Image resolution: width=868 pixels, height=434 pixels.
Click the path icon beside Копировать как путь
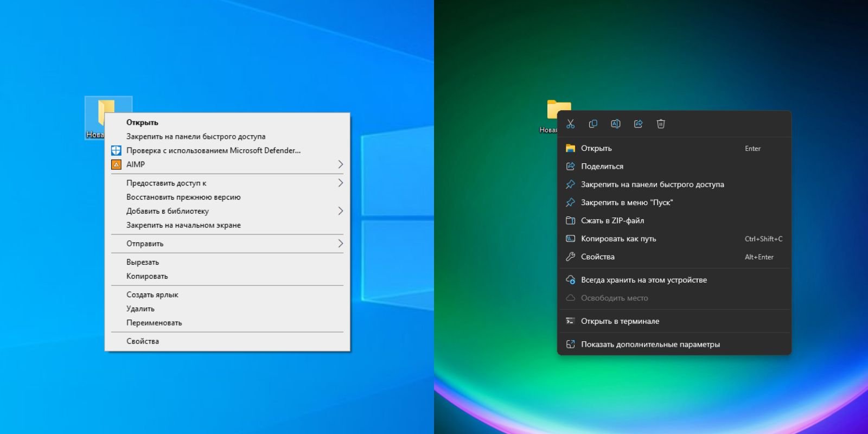point(570,239)
